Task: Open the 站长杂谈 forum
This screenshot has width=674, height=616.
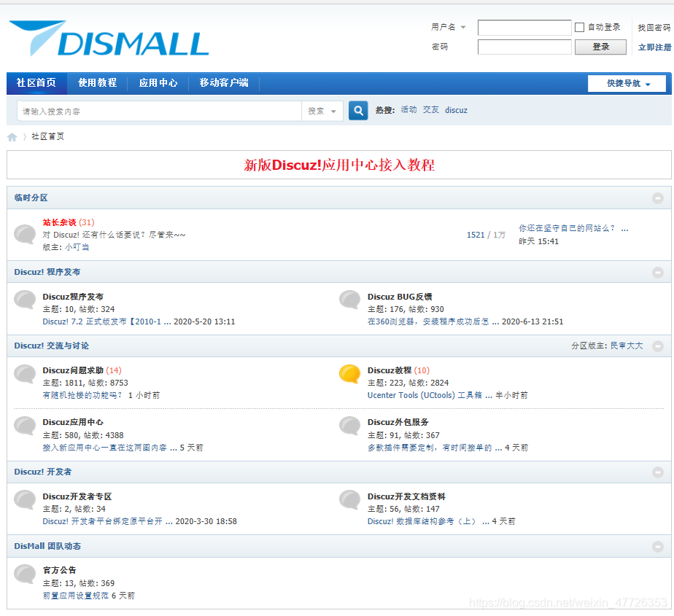Action: [x=59, y=222]
